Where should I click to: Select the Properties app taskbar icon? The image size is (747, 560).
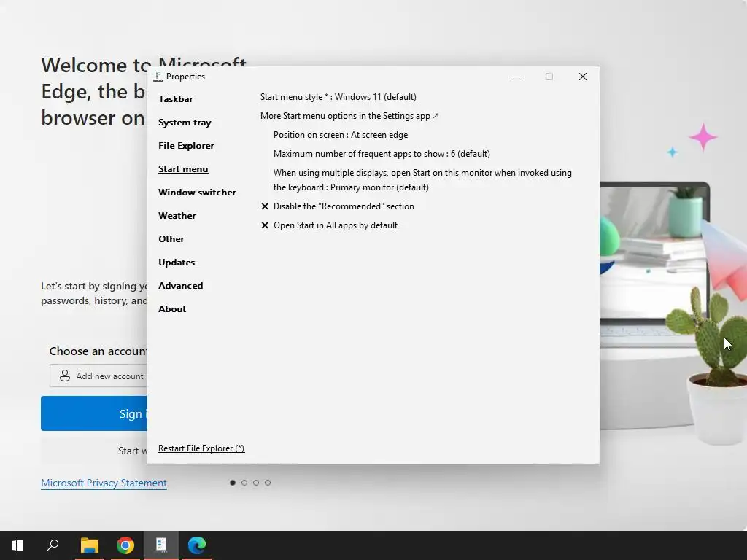point(161,545)
